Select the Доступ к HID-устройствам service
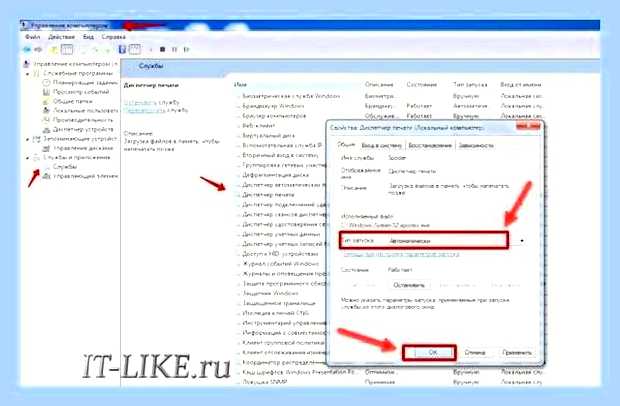The width and height of the screenshot is (620, 406). tap(280, 254)
